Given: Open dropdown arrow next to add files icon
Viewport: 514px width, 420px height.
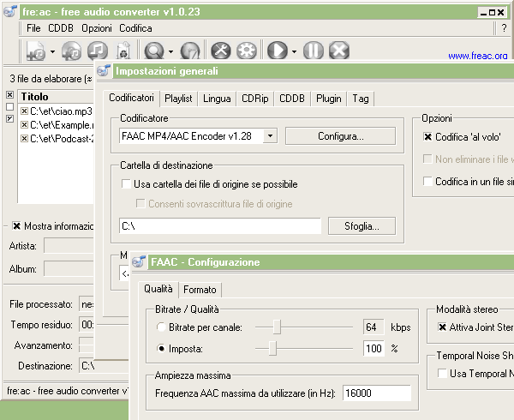Looking at the screenshot, I should 53,51.
